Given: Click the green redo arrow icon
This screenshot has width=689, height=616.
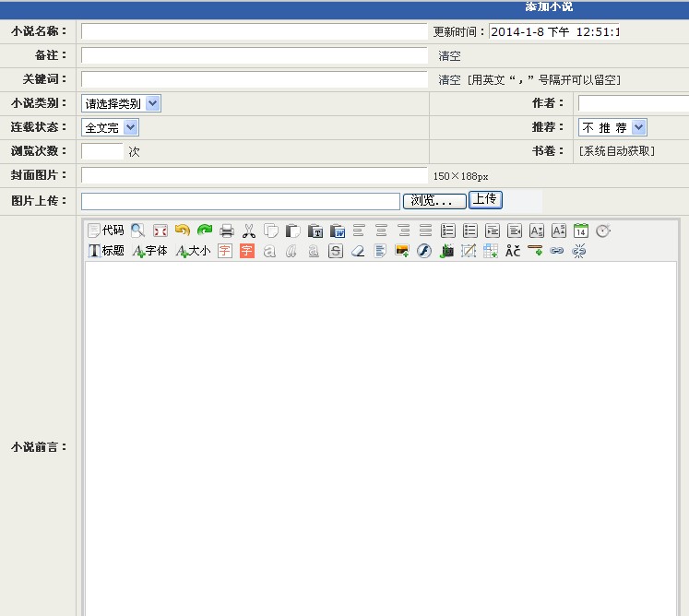Looking at the screenshot, I should coord(204,231).
